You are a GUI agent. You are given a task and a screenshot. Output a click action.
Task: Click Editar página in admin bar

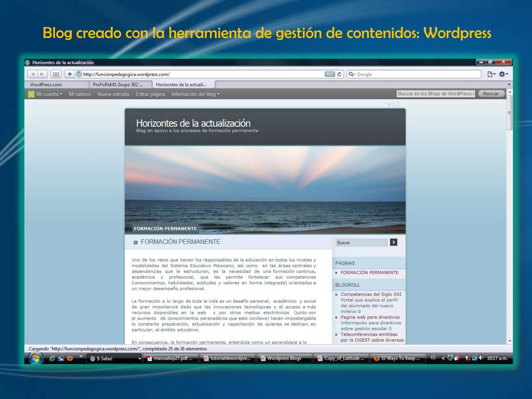tap(150, 94)
